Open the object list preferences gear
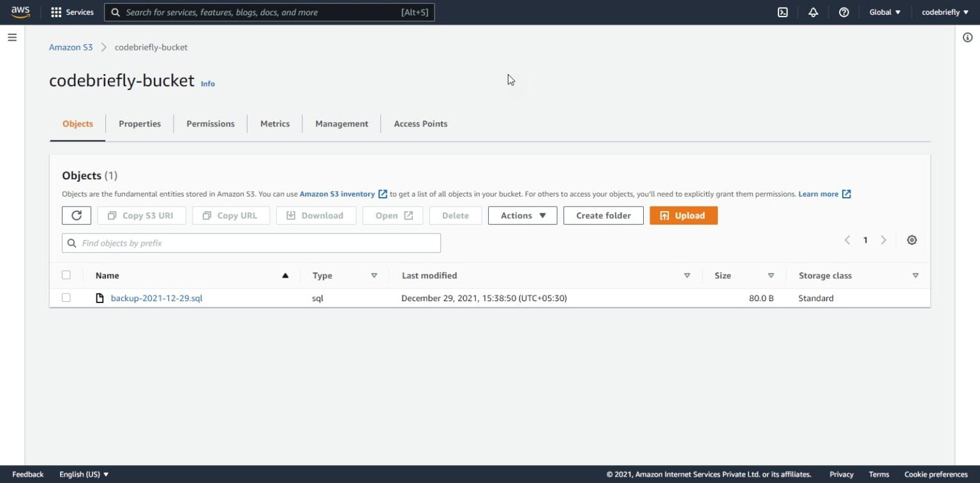Image resolution: width=980 pixels, height=483 pixels. click(912, 240)
